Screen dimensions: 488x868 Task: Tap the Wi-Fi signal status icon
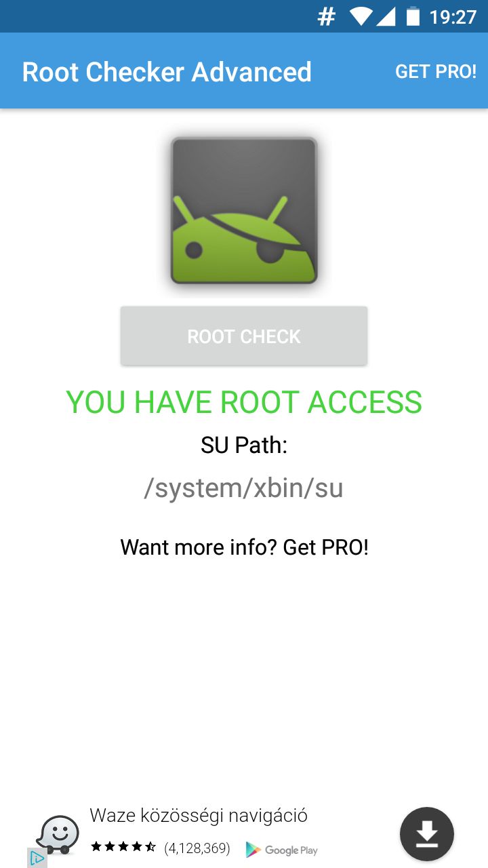361,16
